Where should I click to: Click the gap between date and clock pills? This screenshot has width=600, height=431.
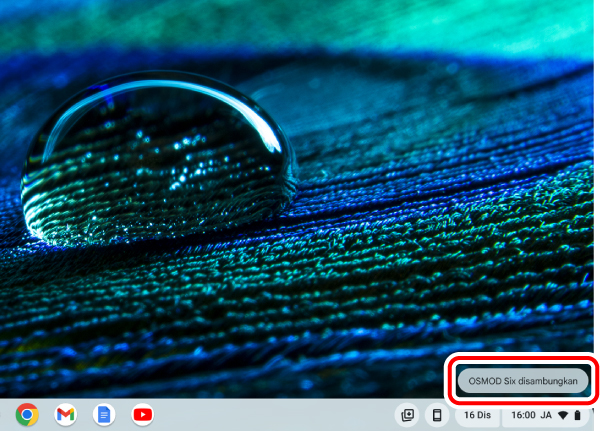[x=501, y=414]
